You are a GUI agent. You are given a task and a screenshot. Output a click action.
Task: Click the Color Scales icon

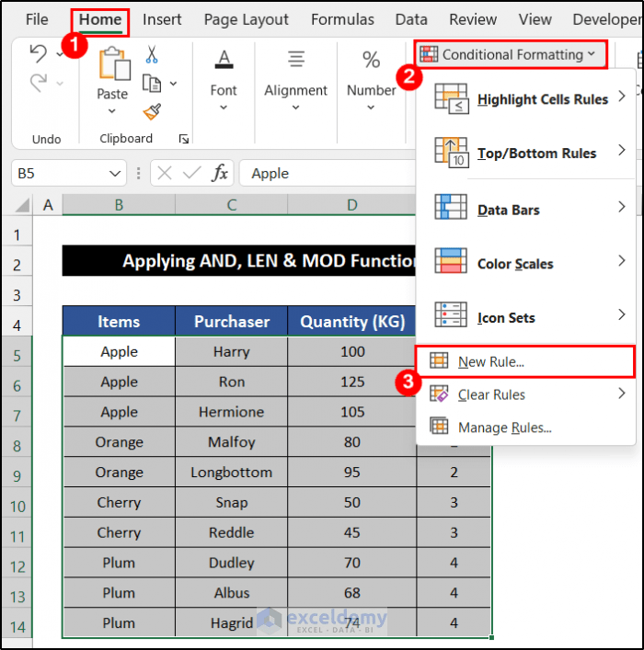(451, 261)
